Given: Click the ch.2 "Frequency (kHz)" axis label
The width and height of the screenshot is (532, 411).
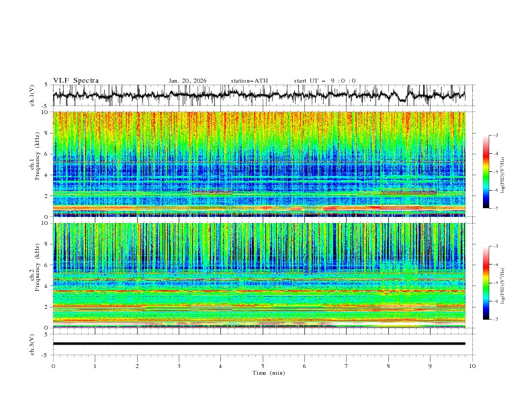Looking at the screenshot, I should [x=38, y=267].
